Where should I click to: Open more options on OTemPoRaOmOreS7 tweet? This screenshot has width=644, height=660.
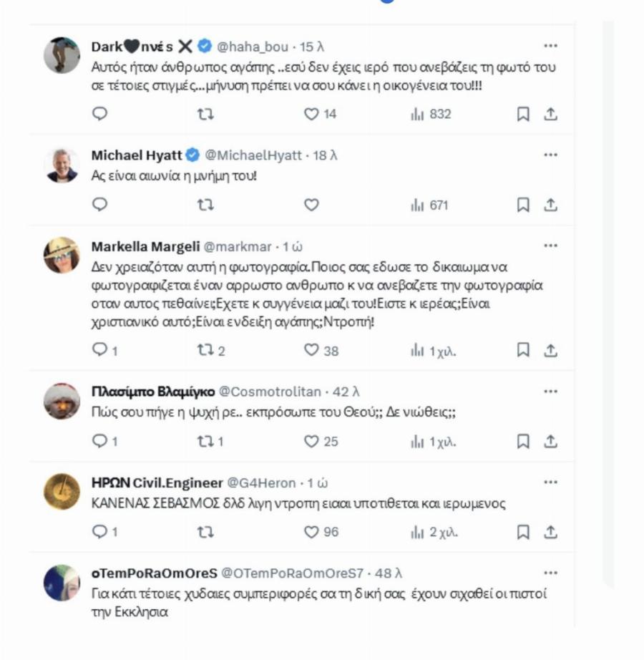(x=550, y=573)
